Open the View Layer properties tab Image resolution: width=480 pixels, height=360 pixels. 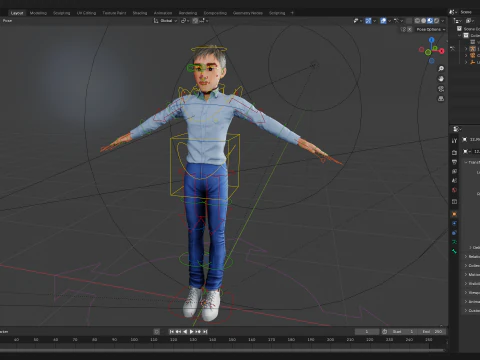454,171
